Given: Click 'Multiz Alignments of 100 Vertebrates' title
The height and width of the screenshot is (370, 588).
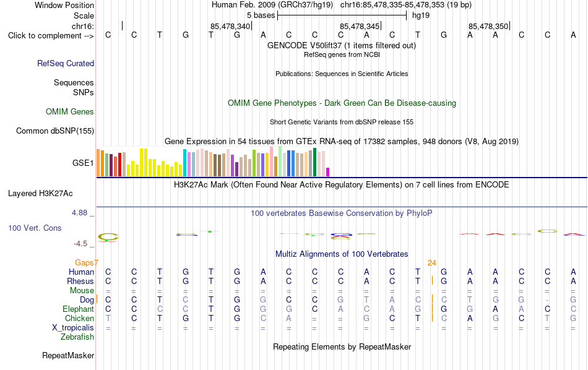Looking at the screenshot, I should tap(342, 254).
